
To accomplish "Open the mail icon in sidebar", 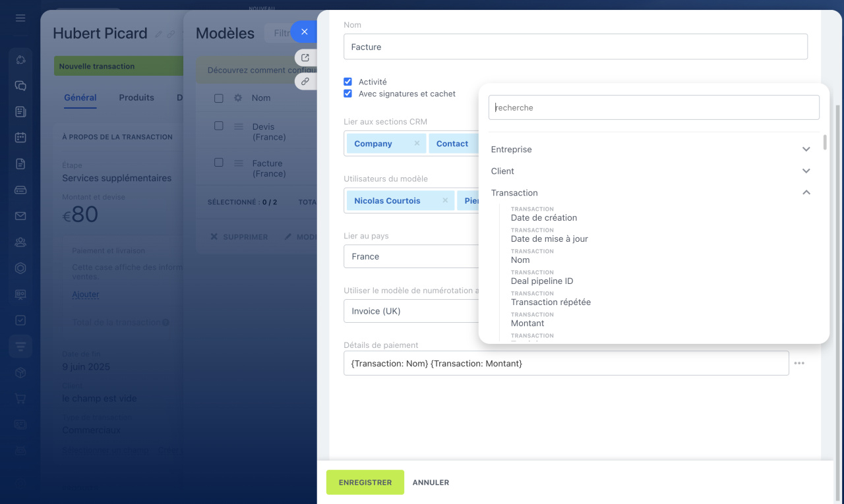I will point(20,216).
